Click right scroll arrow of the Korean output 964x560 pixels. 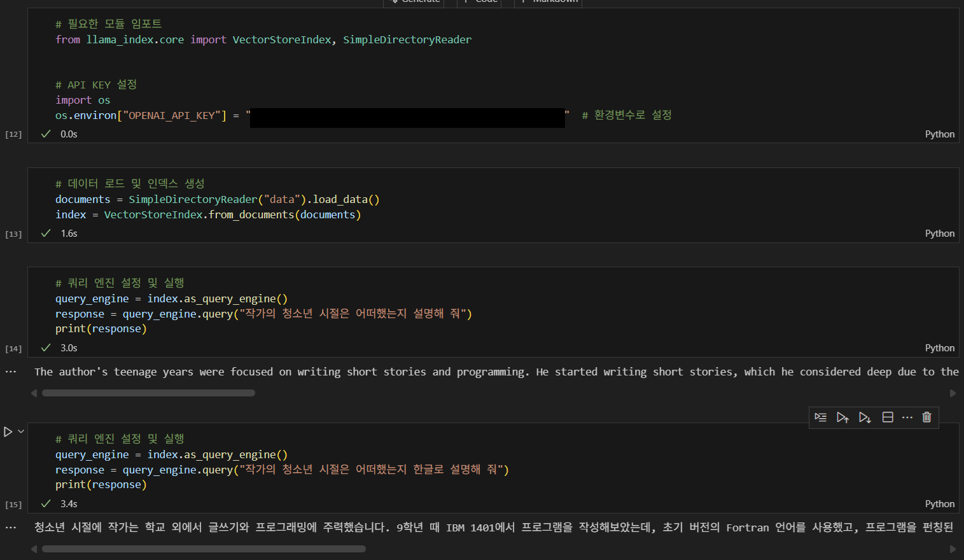click(x=953, y=549)
